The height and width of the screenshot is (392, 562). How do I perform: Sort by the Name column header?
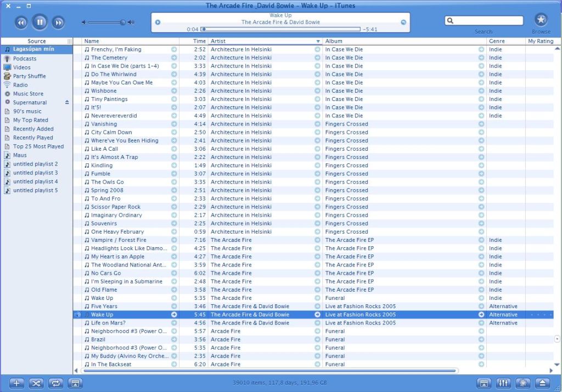coord(131,41)
